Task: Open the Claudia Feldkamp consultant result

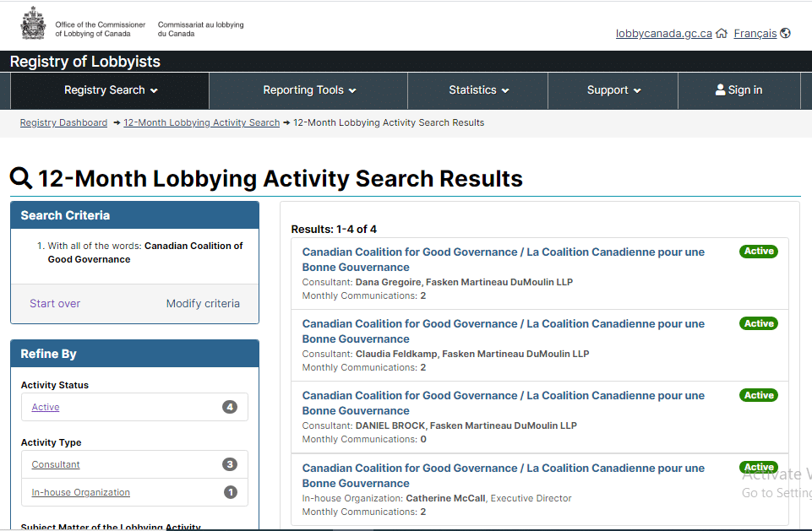Action: [504, 331]
